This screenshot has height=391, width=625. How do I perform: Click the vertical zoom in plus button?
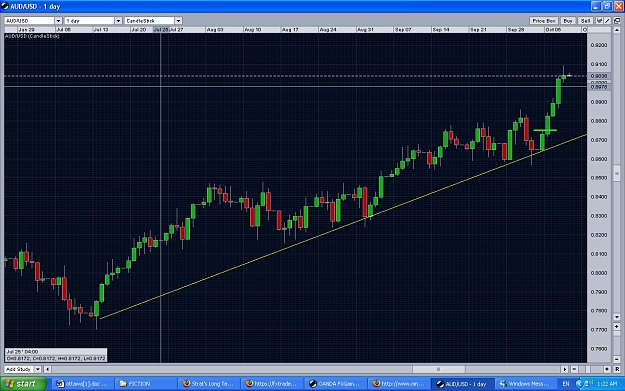click(x=617, y=326)
